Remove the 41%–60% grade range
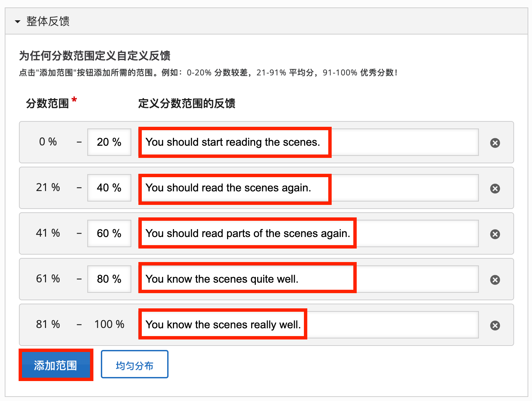 (495, 234)
